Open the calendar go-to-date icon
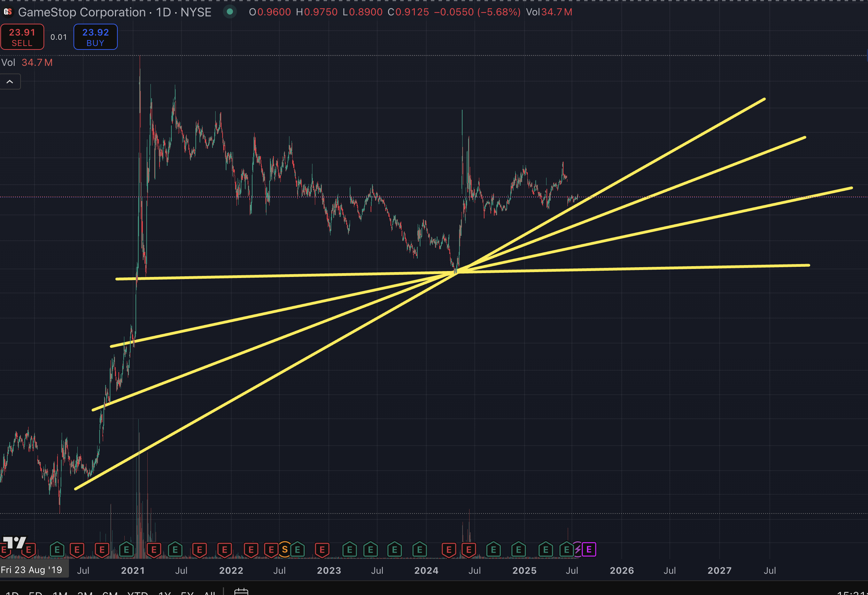The width and height of the screenshot is (868, 595). click(x=241, y=592)
